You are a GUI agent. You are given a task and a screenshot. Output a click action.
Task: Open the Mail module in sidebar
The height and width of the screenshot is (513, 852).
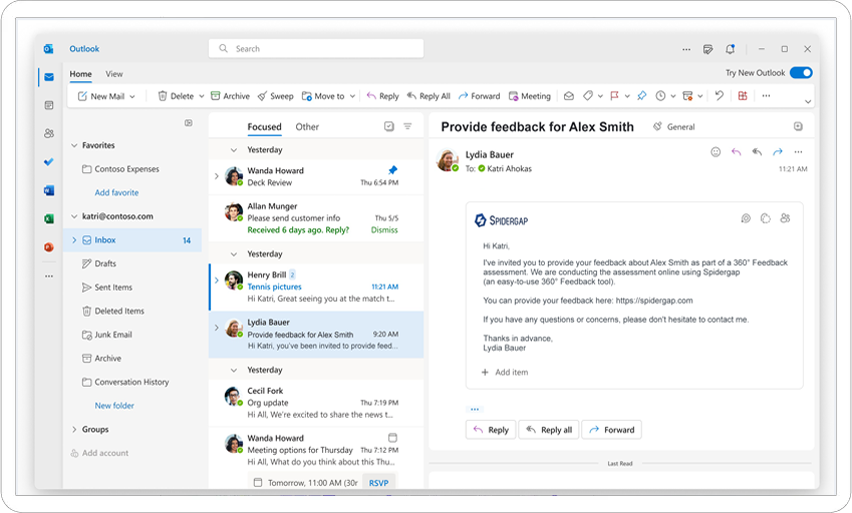[49, 77]
